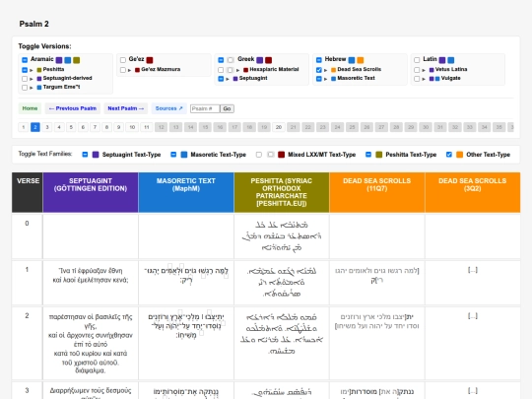
Task: Enable the Septuagint-derived checkbox
Action: 25,79
